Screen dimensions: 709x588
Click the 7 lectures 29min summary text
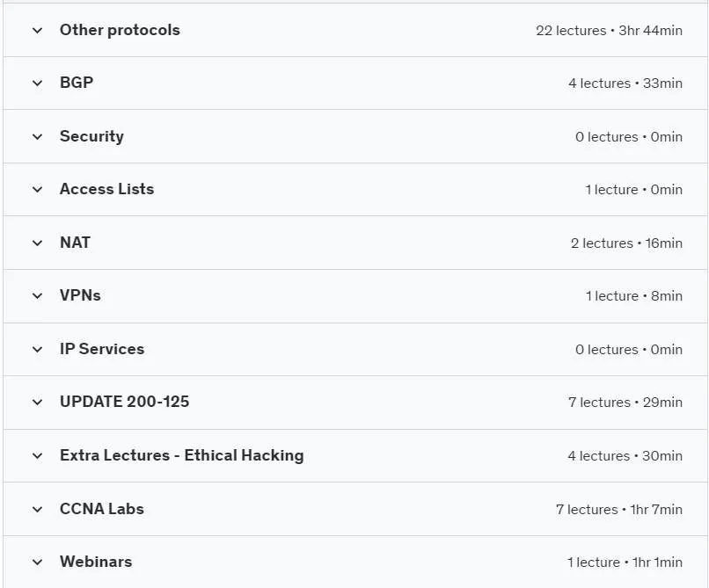[x=625, y=403]
